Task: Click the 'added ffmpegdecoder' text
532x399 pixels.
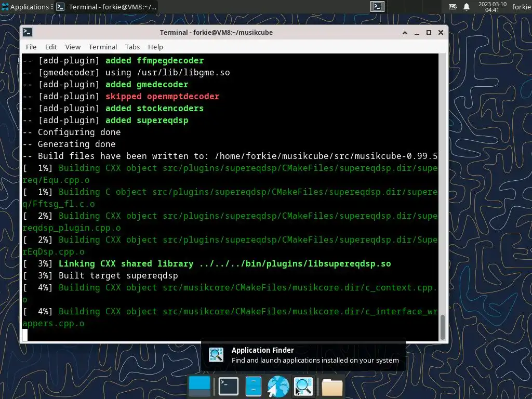Action: pos(155,60)
